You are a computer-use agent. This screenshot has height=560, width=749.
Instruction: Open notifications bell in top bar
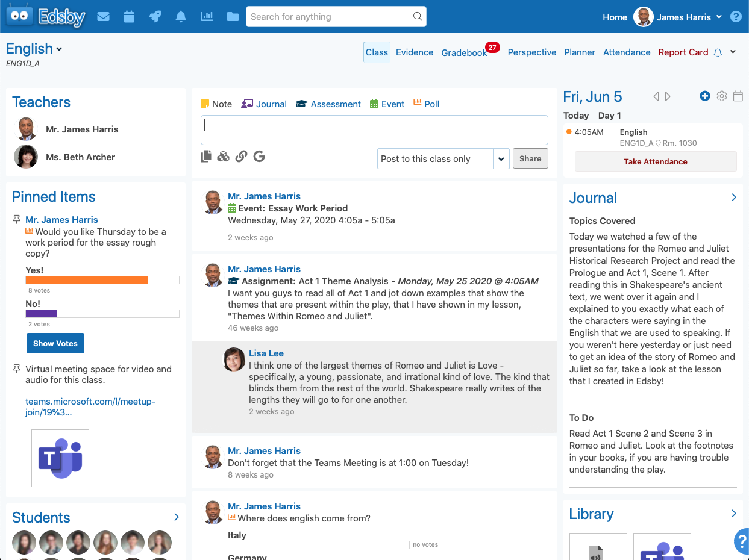pyautogui.click(x=181, y=17)
